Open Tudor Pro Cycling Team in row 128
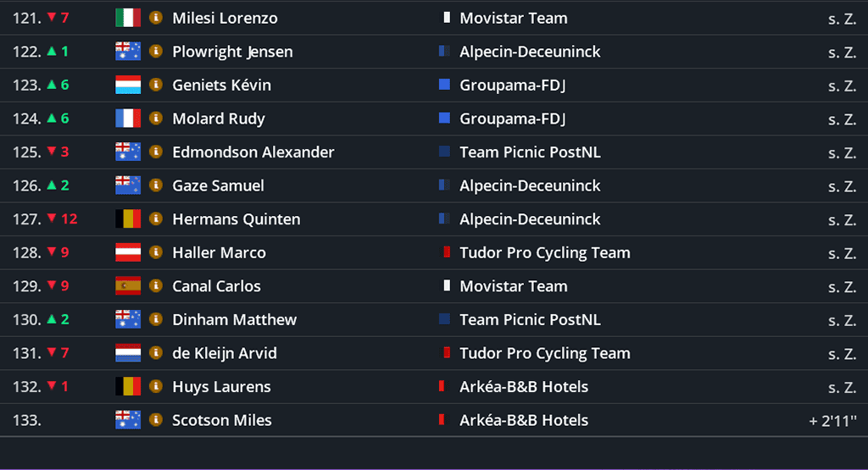Image resolution: width=868 pixels, height=470 pixels. point(545,252)
